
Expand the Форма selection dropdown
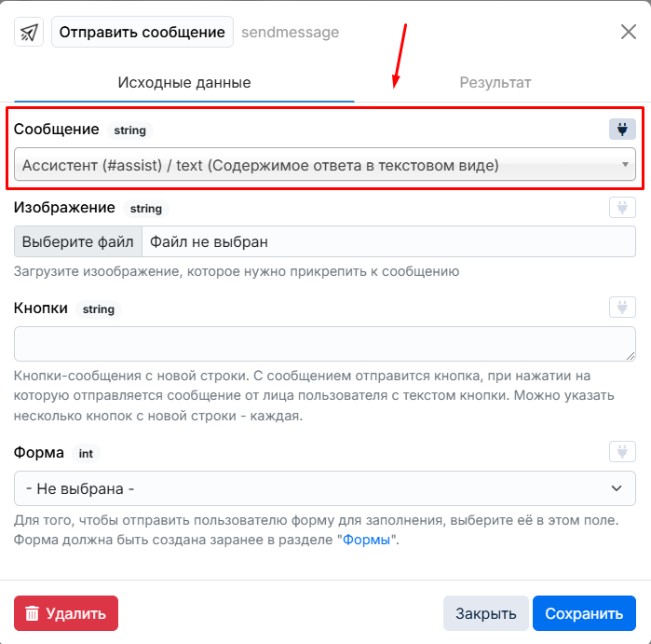[x=325, y=488]
